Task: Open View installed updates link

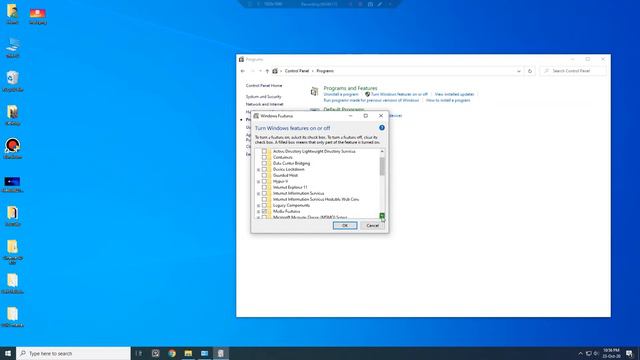Action: [454, 94]
